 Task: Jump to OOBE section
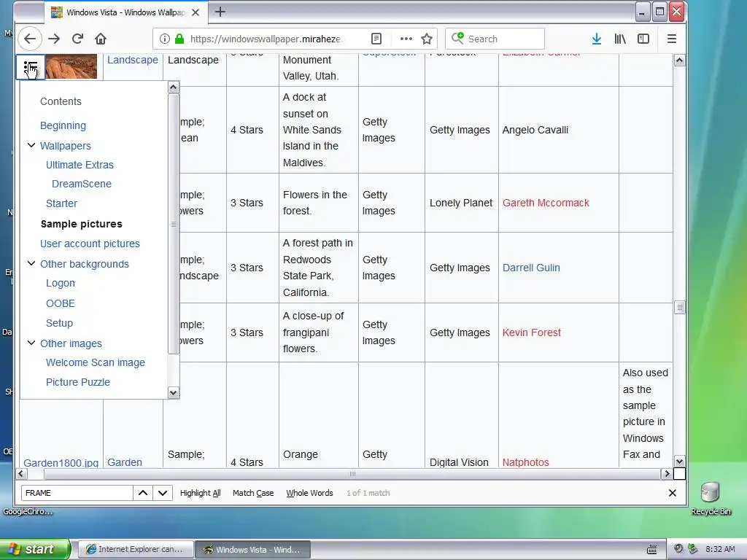click(60, 303)
